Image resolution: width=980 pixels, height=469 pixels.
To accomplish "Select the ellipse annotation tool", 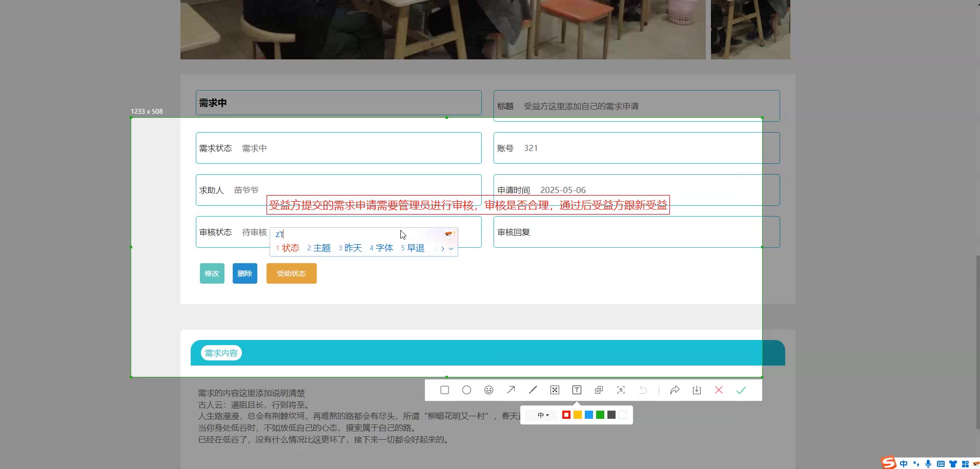I will click(x=466, y=390).
